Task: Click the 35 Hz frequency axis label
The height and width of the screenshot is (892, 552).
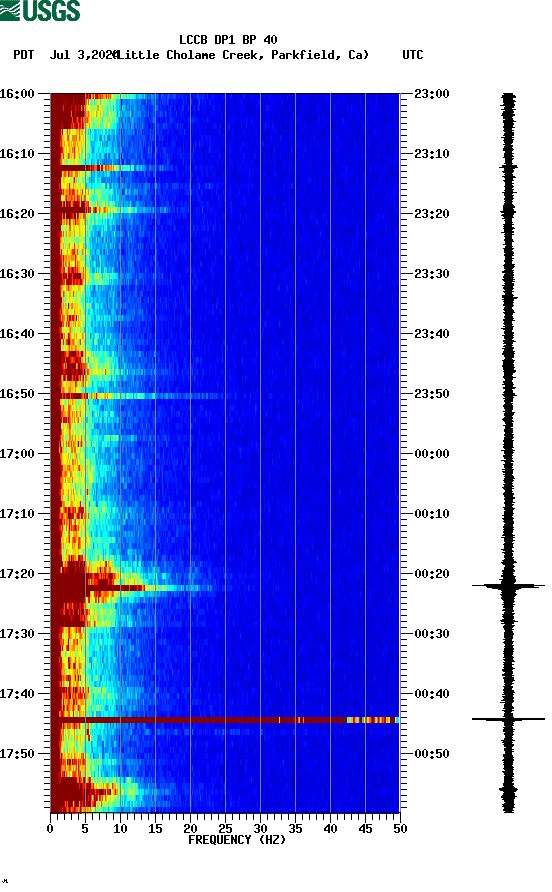Action: (295, 829)
